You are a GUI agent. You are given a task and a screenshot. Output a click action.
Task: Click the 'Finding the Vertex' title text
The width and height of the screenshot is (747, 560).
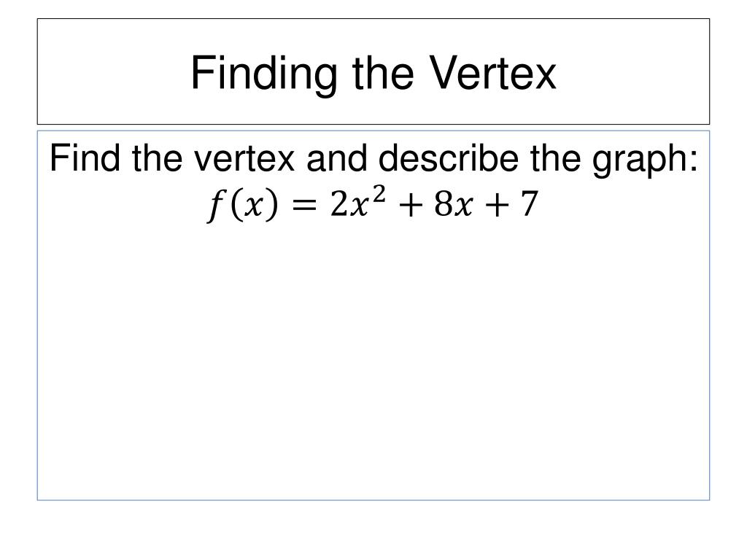click(x=373, y=73)
